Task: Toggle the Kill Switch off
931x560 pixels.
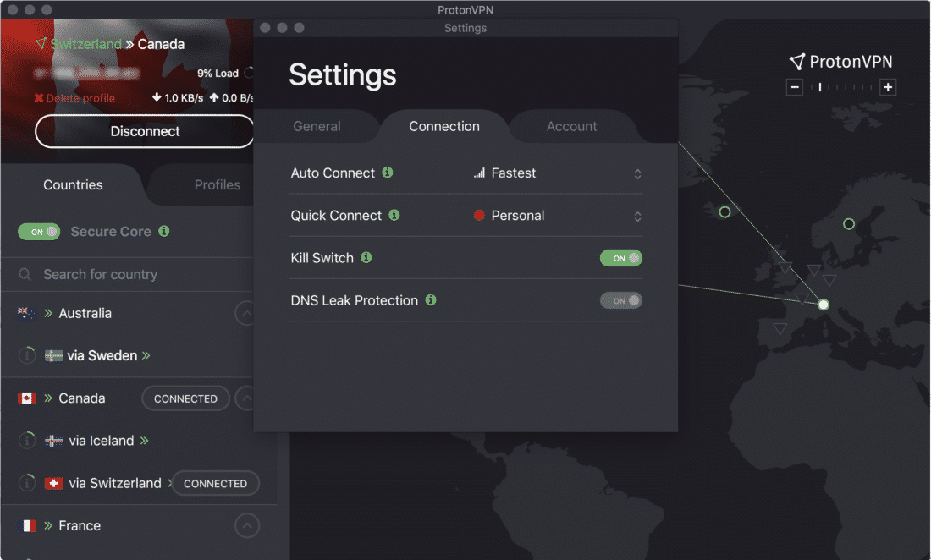Action: 621,258
